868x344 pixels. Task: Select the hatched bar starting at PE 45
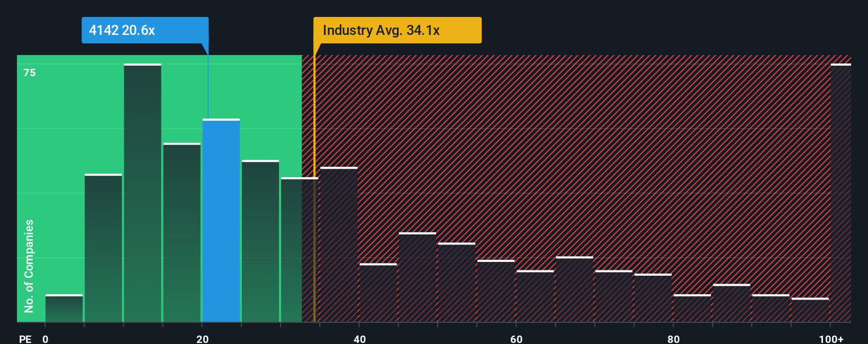pos(417,277)
